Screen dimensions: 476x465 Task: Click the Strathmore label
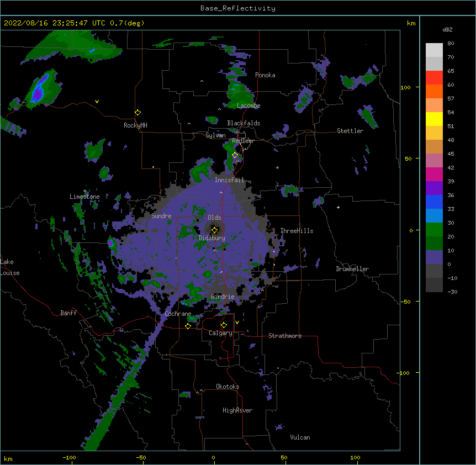(285, 336)
